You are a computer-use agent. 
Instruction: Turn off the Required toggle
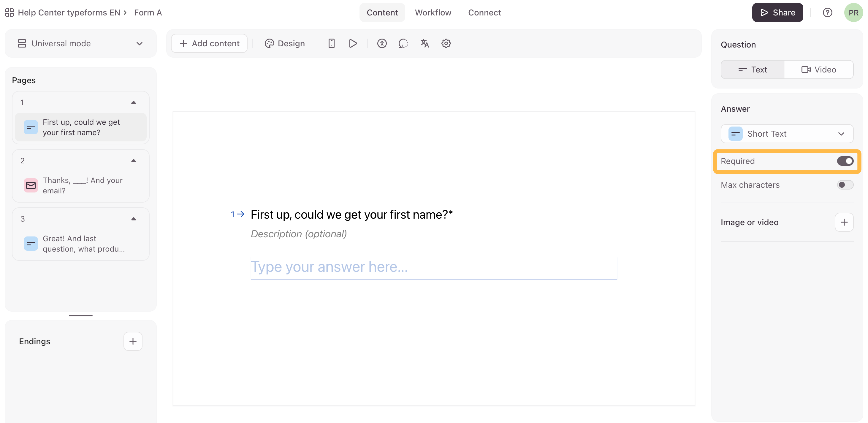pyautogui.click(x=845, y=161)
